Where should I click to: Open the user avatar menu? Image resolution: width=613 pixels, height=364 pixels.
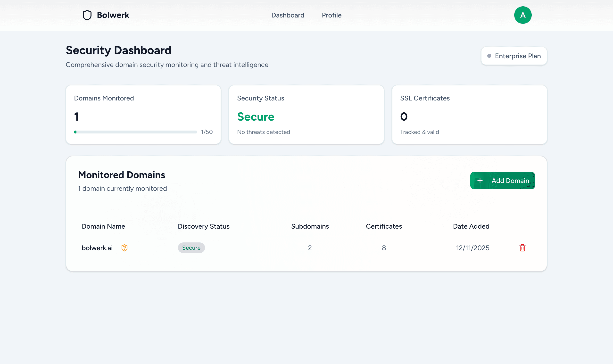(x=523, y=15)
